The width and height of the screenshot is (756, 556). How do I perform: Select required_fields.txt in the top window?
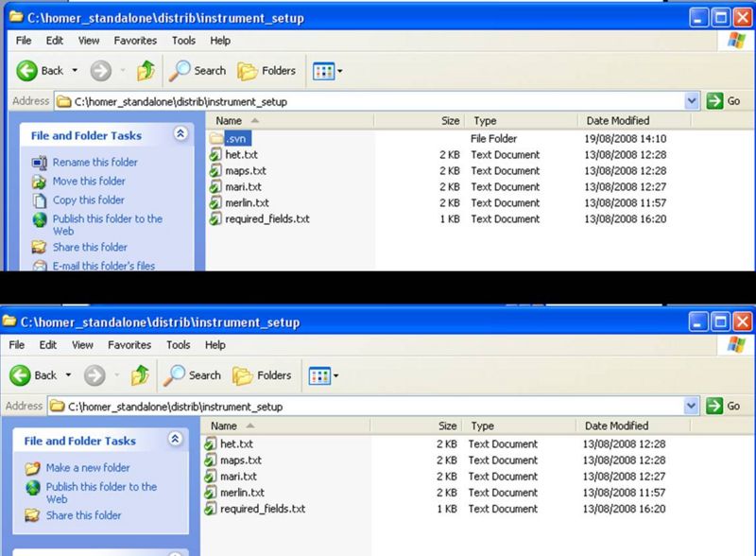point(266,219)
